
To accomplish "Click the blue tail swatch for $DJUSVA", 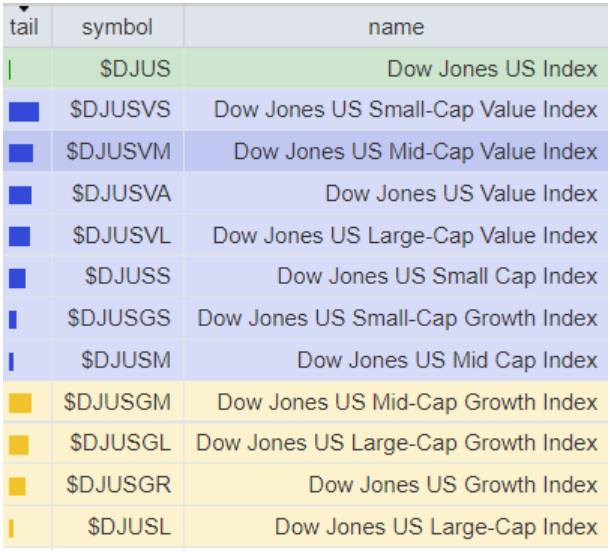I will pos(20,195).
